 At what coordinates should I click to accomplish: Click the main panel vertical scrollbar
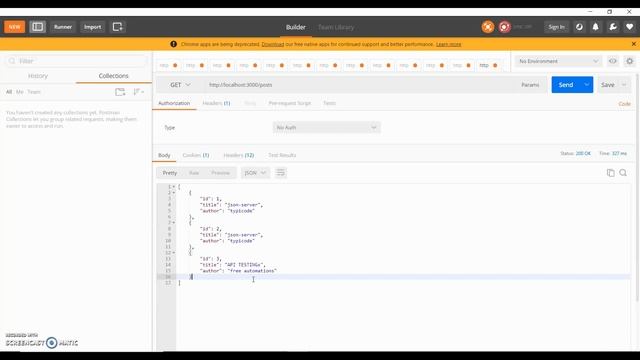tap(638, 188)
